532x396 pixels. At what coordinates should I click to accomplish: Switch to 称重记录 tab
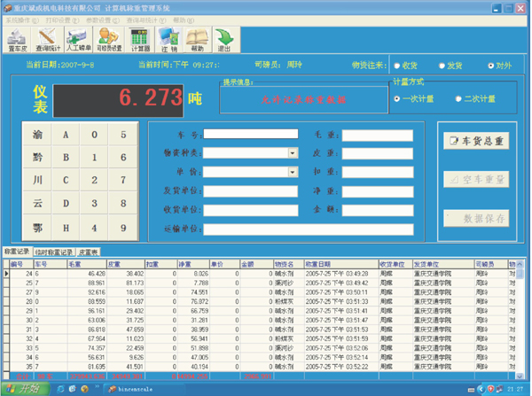17,252
